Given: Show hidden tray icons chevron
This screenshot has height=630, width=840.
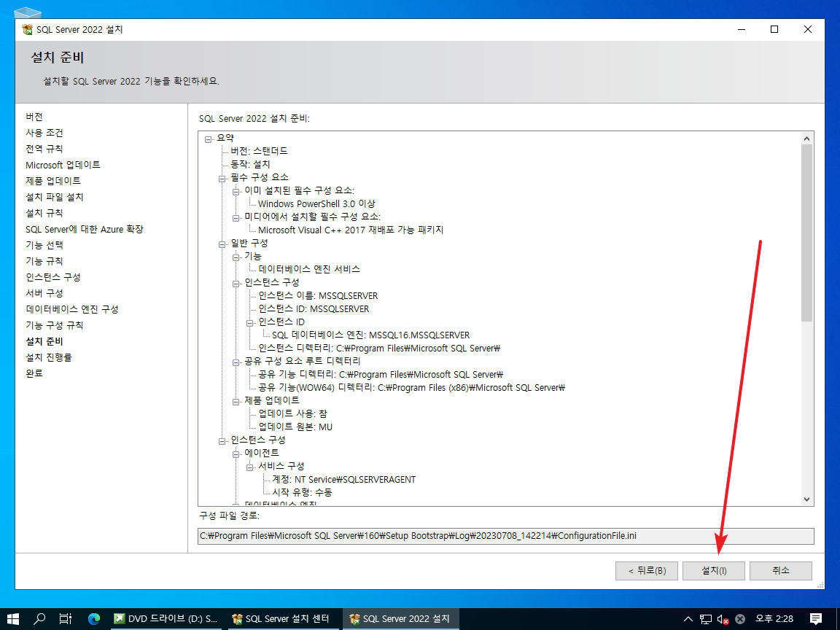Looking at the screenshot, I should click(x=688, y=619).
